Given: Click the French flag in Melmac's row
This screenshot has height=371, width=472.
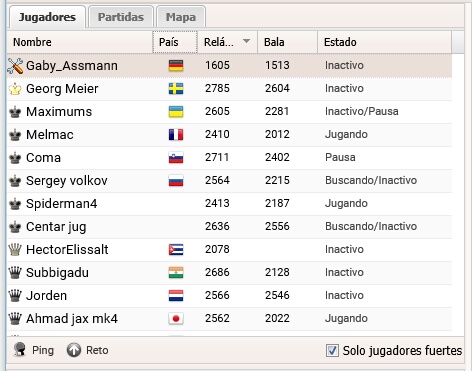Looking at the screenshot, I should pyautogui.click(x=176, y=135).
